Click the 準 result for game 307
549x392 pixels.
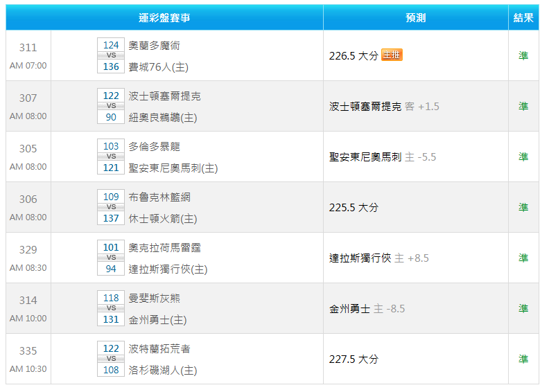523,107
